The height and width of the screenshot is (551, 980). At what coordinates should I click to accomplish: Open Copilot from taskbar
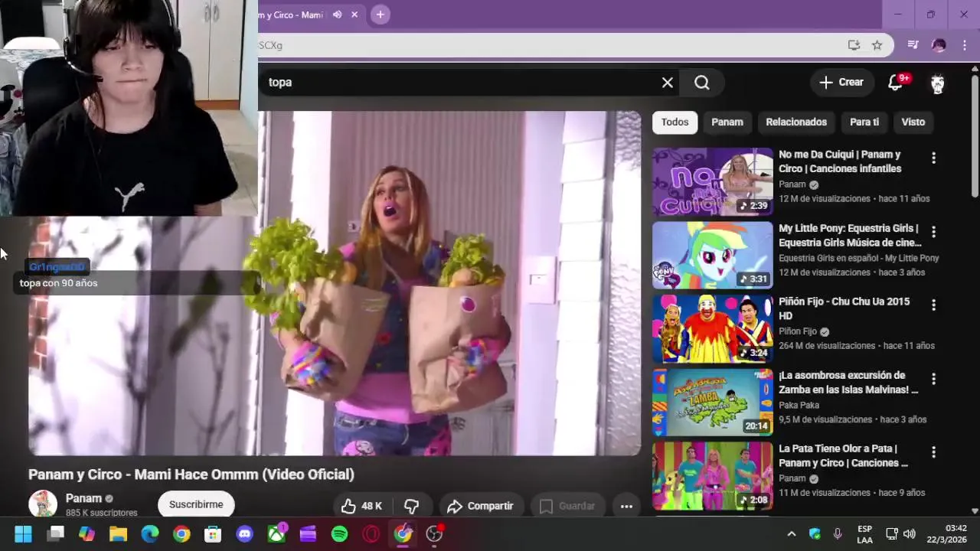pyautogui.click(x=87, y=533)
